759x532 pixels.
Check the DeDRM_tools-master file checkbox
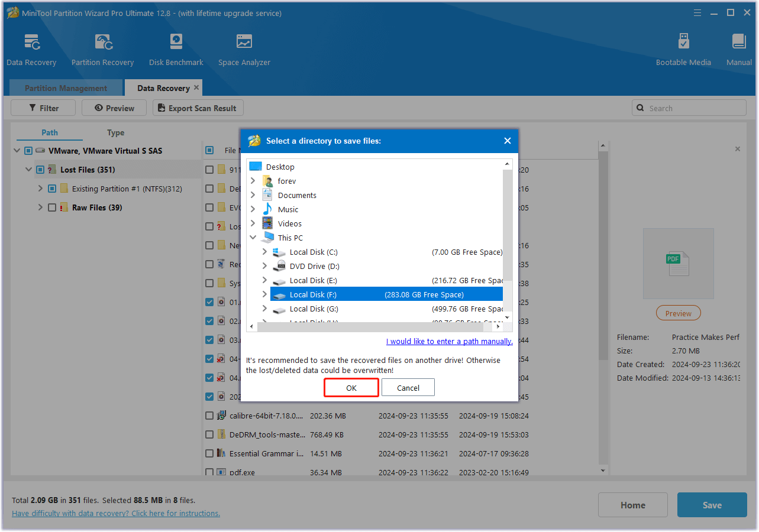[x=209, y=434]
